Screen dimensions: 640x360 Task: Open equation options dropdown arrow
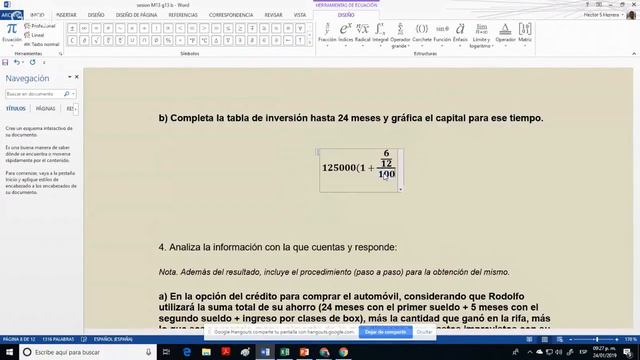[x=400, y=189]
